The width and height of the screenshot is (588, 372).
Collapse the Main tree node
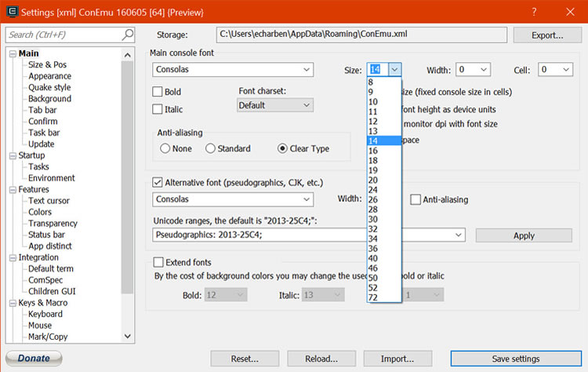(13, 53)
